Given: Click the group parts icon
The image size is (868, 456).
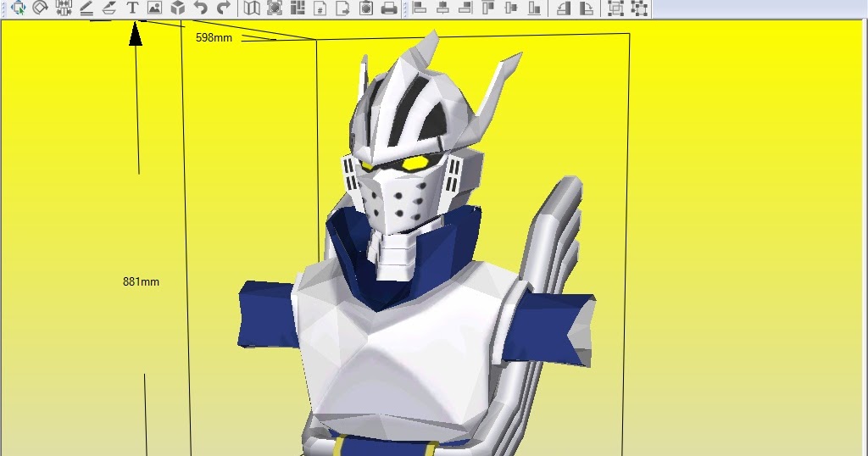Looking at the screenshot, I should (615, 8).
